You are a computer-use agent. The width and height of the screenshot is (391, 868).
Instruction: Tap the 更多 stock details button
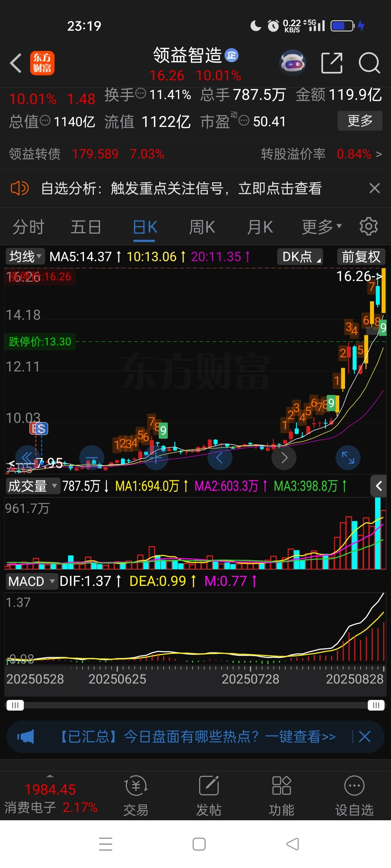click(360, 121)
